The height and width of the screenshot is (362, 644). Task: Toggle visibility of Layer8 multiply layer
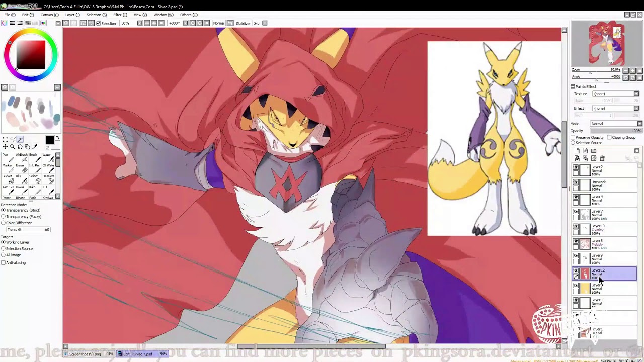(x=576, y=241)
